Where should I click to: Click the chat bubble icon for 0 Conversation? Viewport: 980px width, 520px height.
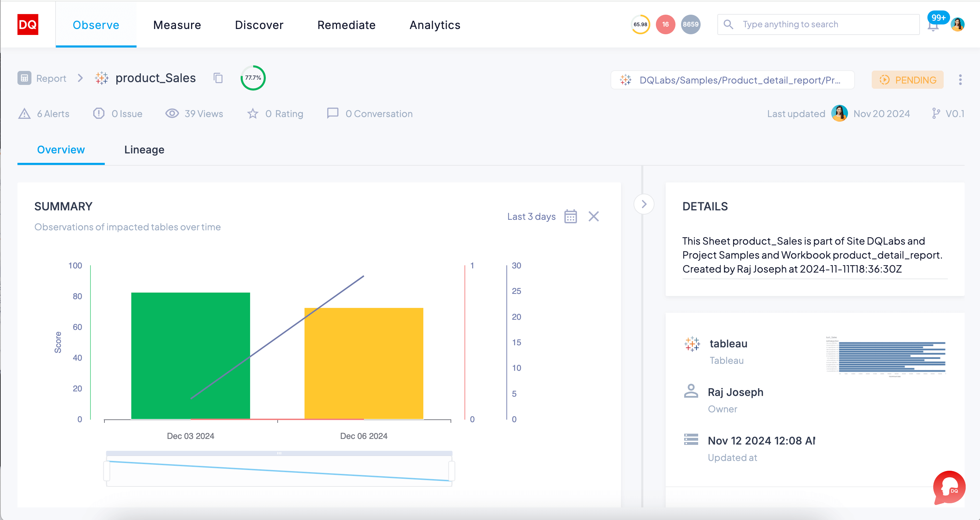point(332,114)
